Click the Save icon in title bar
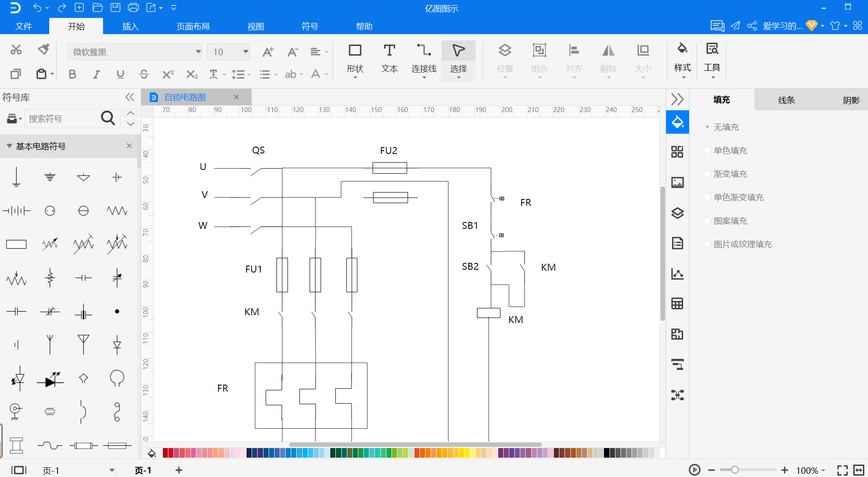 click(115, 7)
